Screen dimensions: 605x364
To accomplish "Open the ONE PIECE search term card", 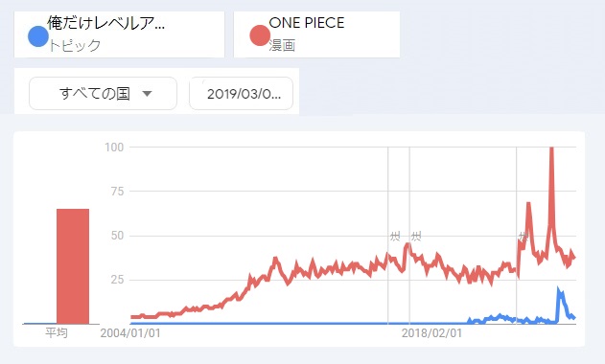I will 316,34.
